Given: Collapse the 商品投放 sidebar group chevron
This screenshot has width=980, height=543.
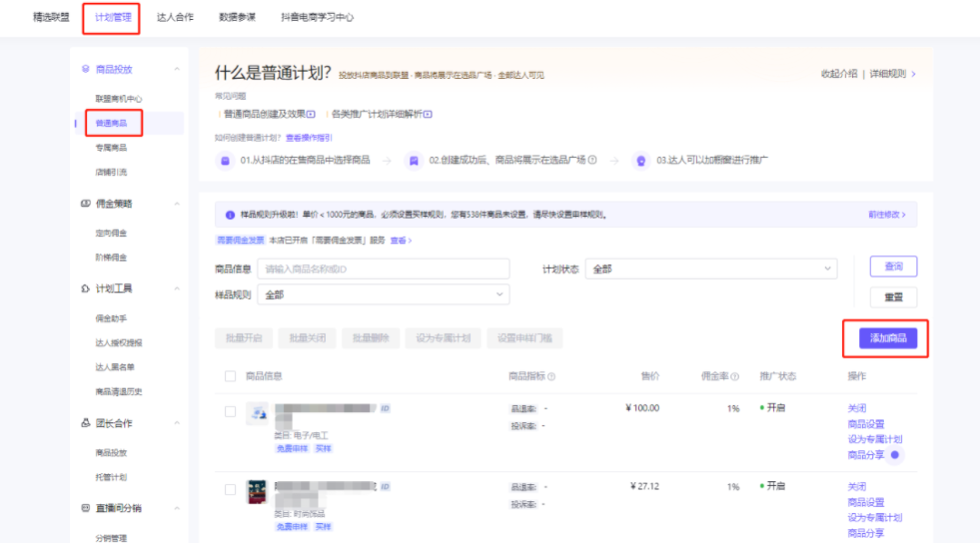Looking at the screenshot, I should point(177,69).
